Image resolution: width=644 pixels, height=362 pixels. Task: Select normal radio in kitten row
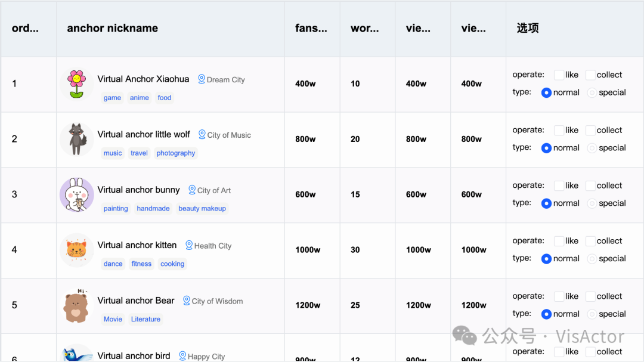coord(546,259)
